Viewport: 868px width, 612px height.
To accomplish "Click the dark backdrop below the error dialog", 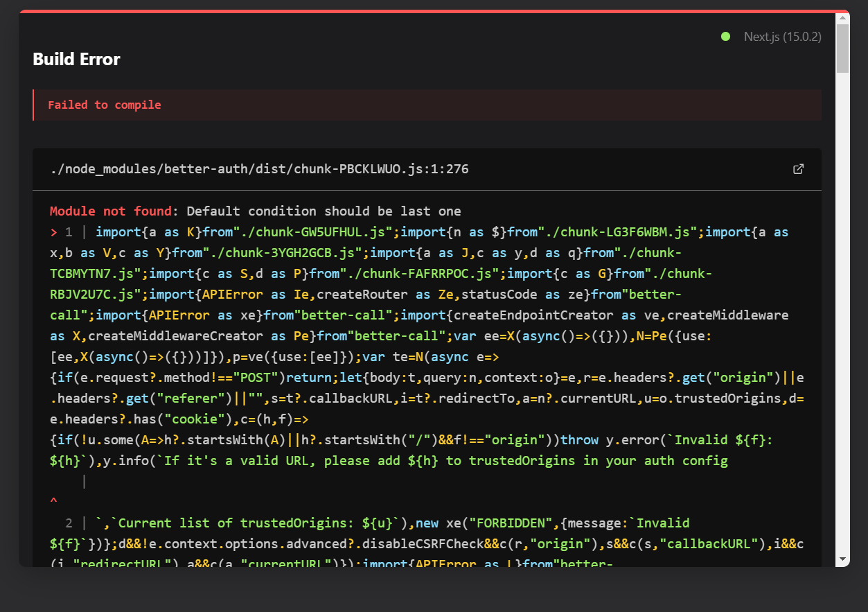I will [x=434, y=589].
